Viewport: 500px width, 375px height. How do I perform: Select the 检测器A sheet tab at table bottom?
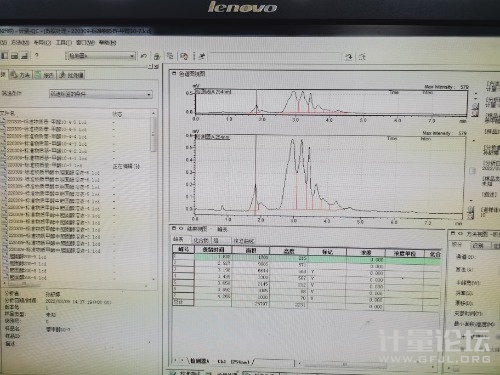200,361
